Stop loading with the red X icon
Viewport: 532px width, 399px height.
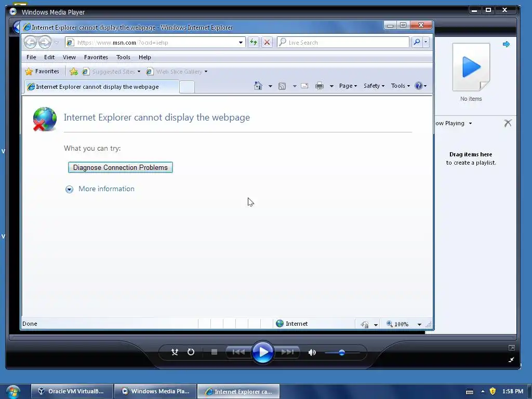coord(267,43)
